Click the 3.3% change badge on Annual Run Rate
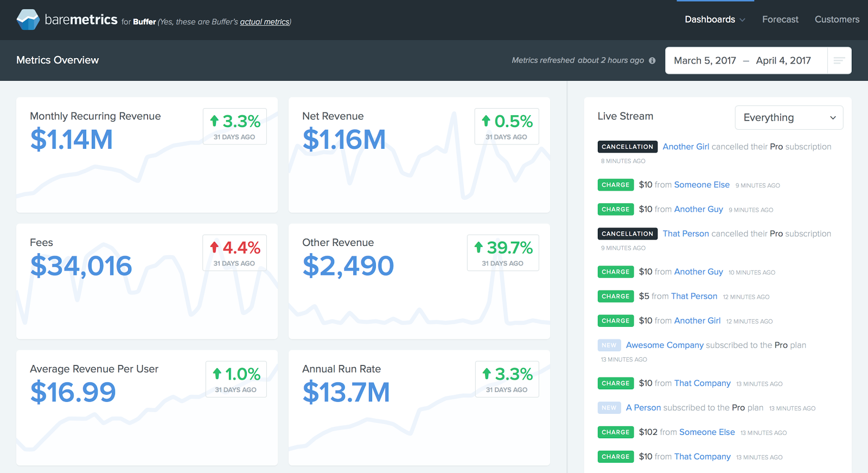868x473 pixels. [507, 379]
